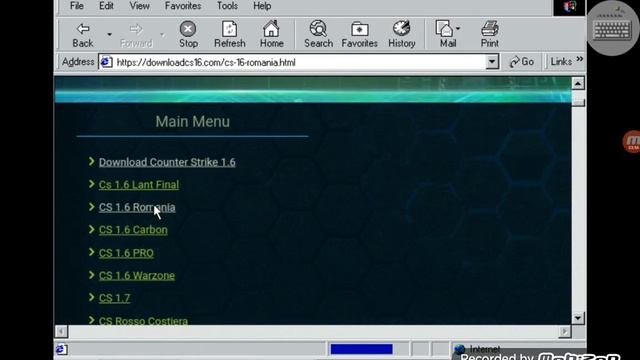Click the grayed Forward arrow button

coord(136,35)
